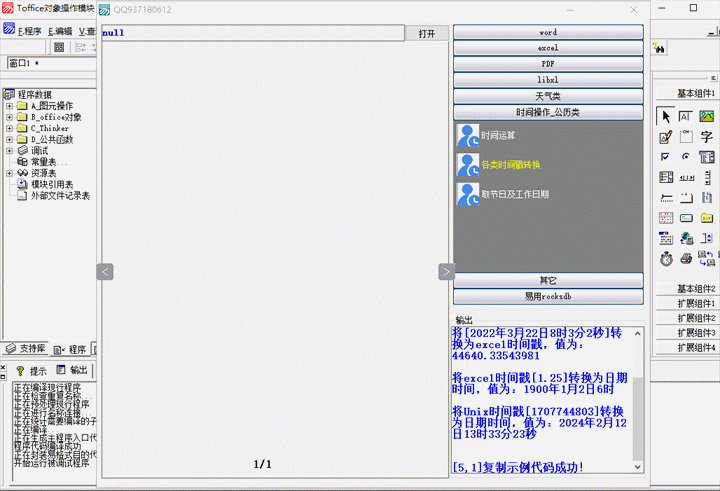Open the excel category button
The image size is (720, 491).
click(548, 48)
